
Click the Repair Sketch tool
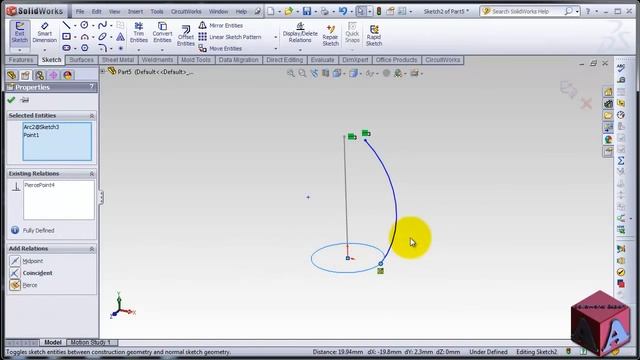331,35
